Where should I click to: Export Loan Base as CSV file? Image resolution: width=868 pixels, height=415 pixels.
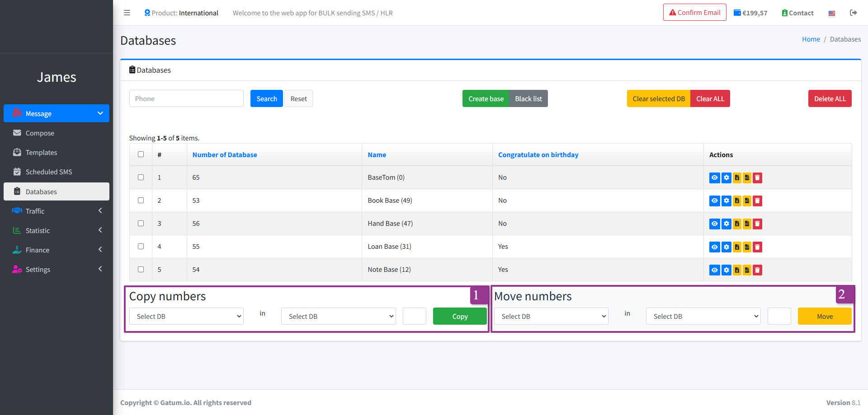[747, 247]
